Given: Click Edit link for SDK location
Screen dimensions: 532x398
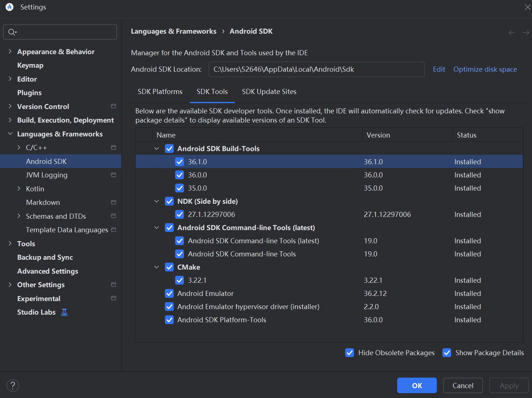Looking at the screenshot, I should click(439, 69).
